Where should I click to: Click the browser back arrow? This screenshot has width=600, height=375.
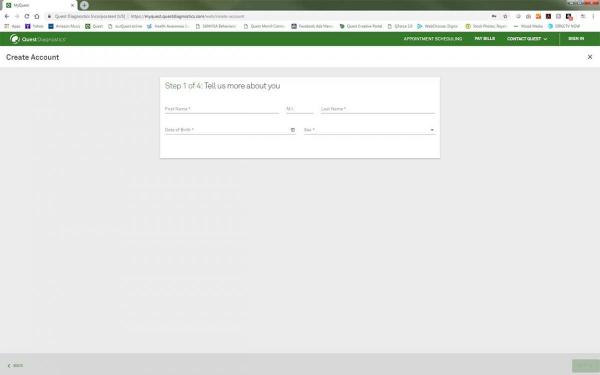point(7,16)
